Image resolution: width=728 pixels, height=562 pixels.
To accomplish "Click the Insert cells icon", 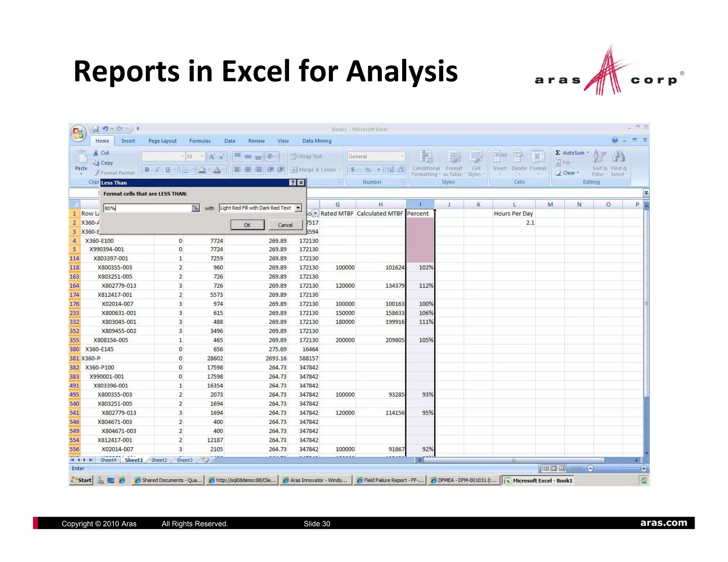I will pos(500,156).
